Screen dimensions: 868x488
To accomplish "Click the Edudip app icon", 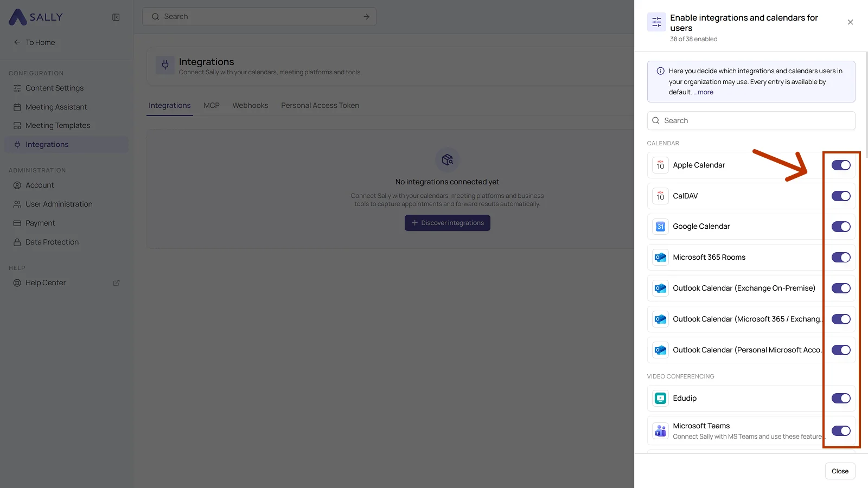I will pos(660,398).
